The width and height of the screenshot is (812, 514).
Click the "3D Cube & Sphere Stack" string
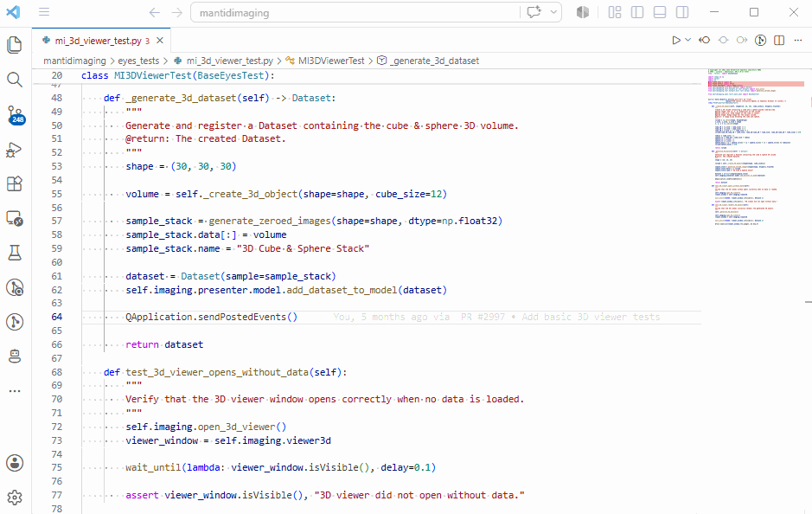point(303,248)
